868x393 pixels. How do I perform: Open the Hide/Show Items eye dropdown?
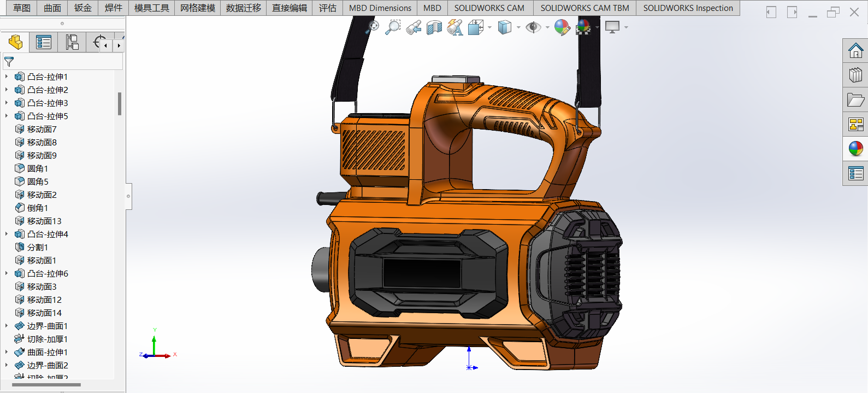(547, 27)
